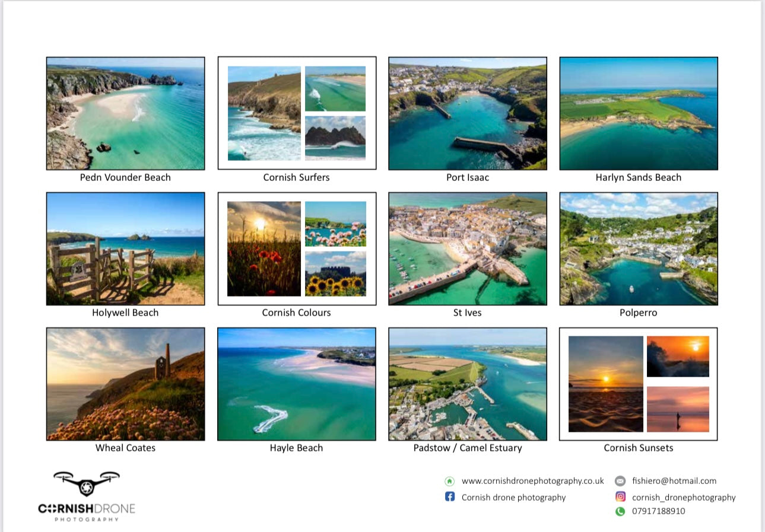Select the Pedn Vounder Beach photo
The width and height of the screenshot is (765, 532).
126,113
